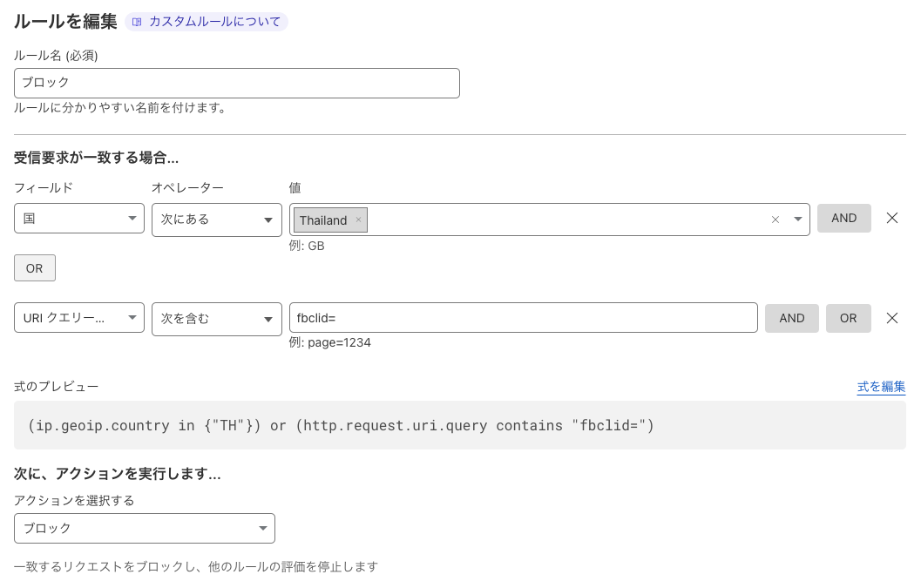The width and height of the screenshot is (921, 588).
Task: Click the standalone OR button below country row
Action: (35, 267)
